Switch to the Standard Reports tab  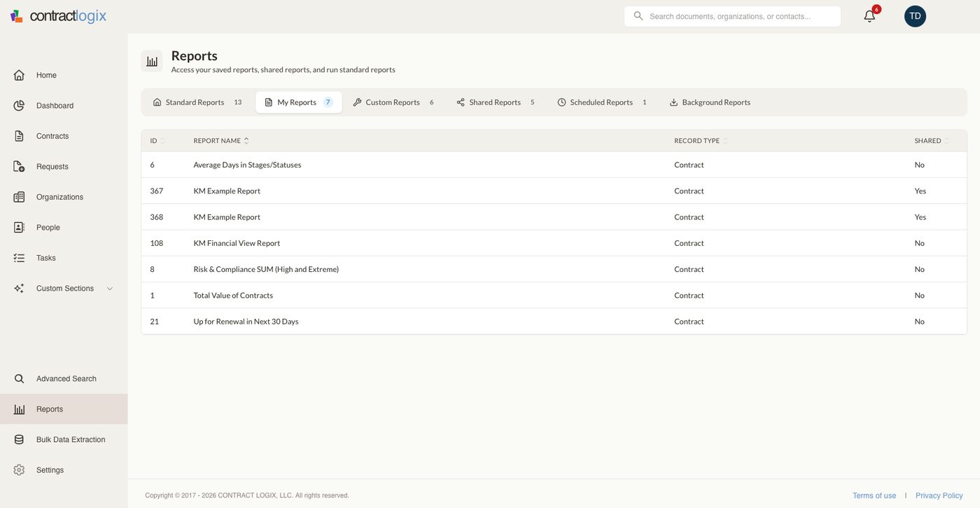(197, 102)
